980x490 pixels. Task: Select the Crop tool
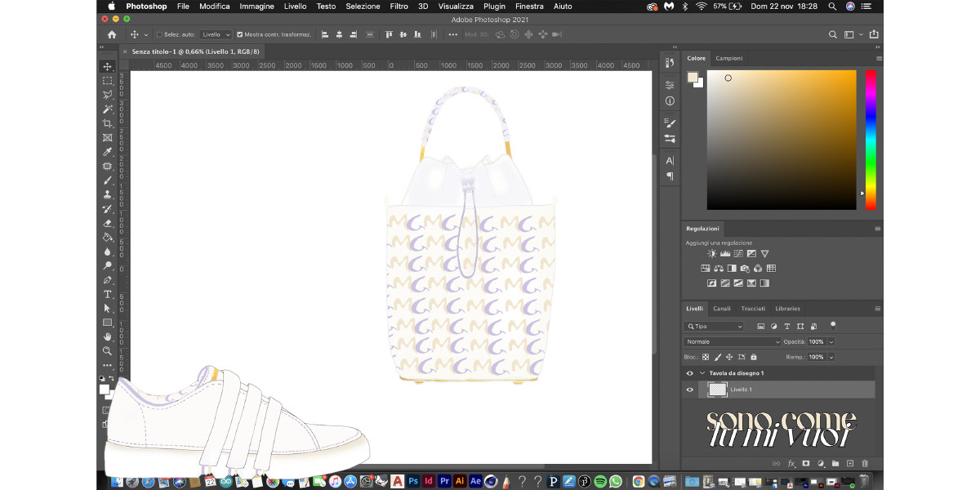(x=107, y=123)
